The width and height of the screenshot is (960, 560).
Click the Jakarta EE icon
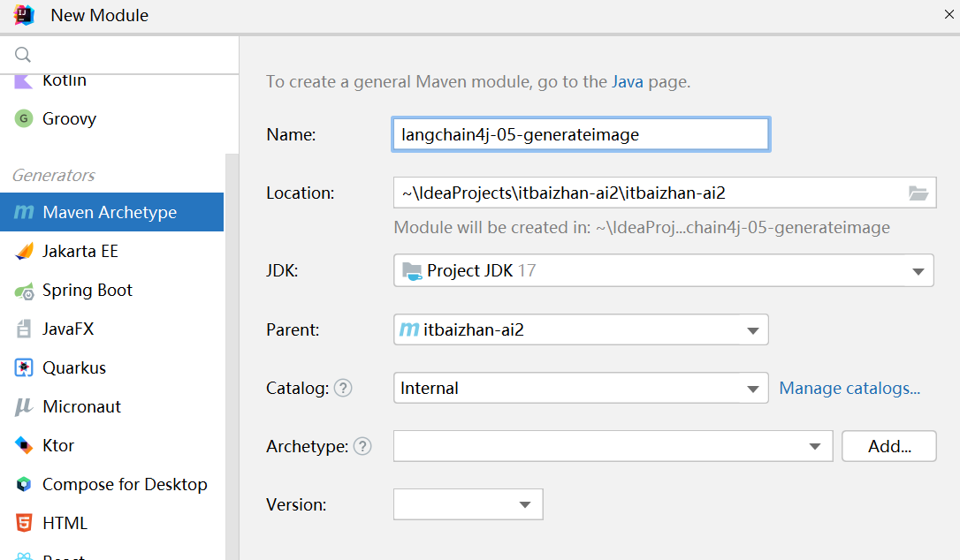24,251
